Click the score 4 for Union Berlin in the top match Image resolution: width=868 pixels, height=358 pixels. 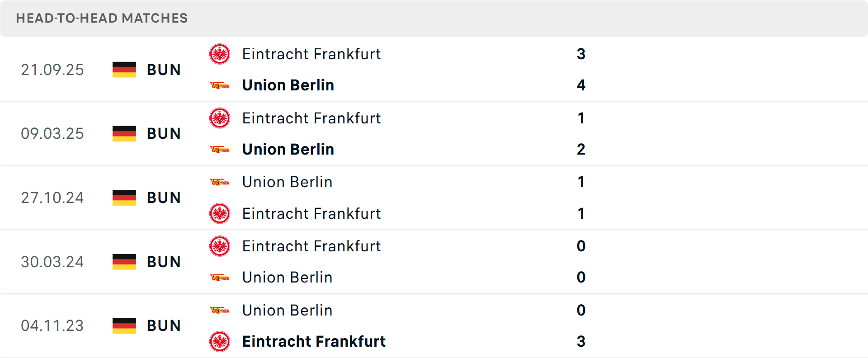coord(581,85)
